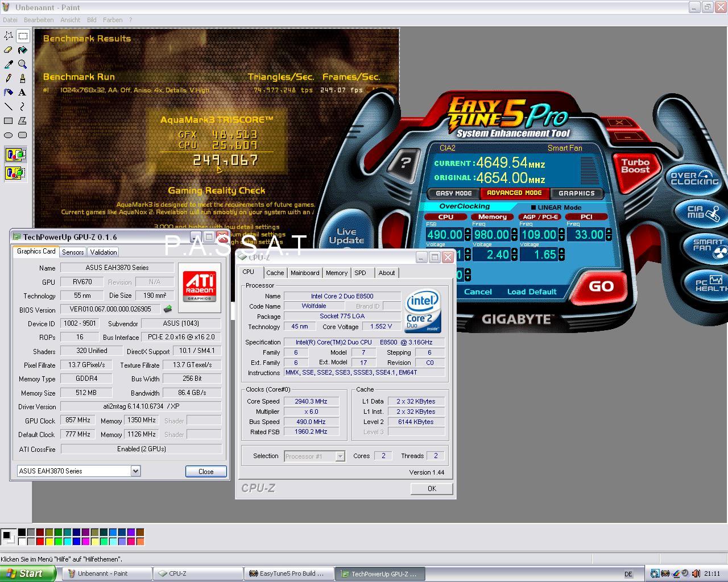
Task: Choose the opaque selection option in Paint
Action: tap(15, 155)
